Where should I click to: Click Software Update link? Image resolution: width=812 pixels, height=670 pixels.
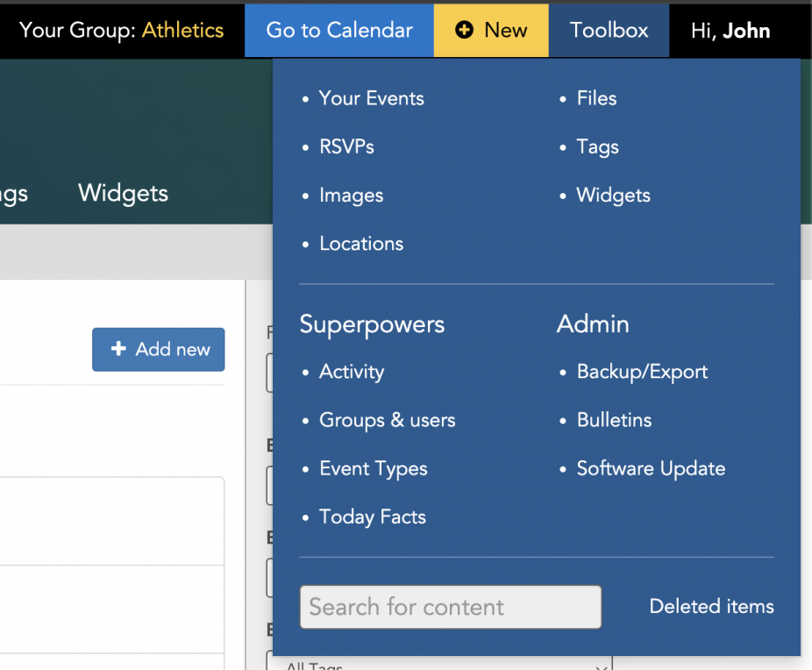point(651,468)
